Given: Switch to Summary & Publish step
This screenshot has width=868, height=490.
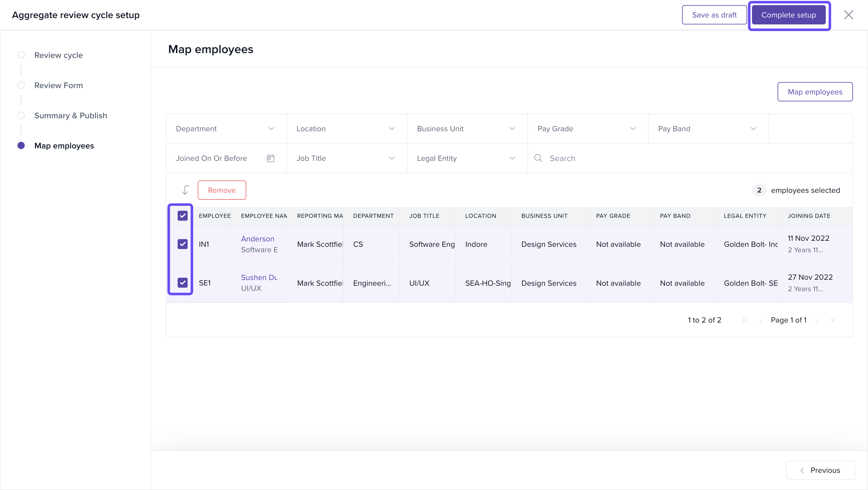Looking at the screenshot, I should click(x=71, y=116).
